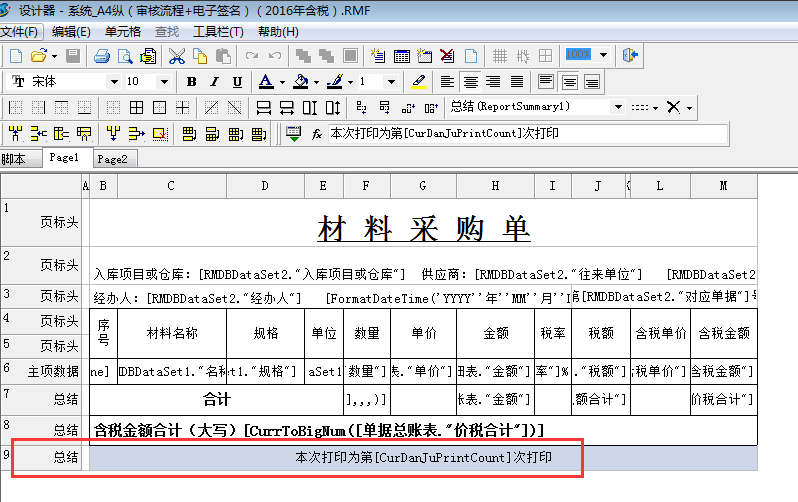Select the 脚本 tab
This screenshot has width=798, height=502.
point(14,159)
